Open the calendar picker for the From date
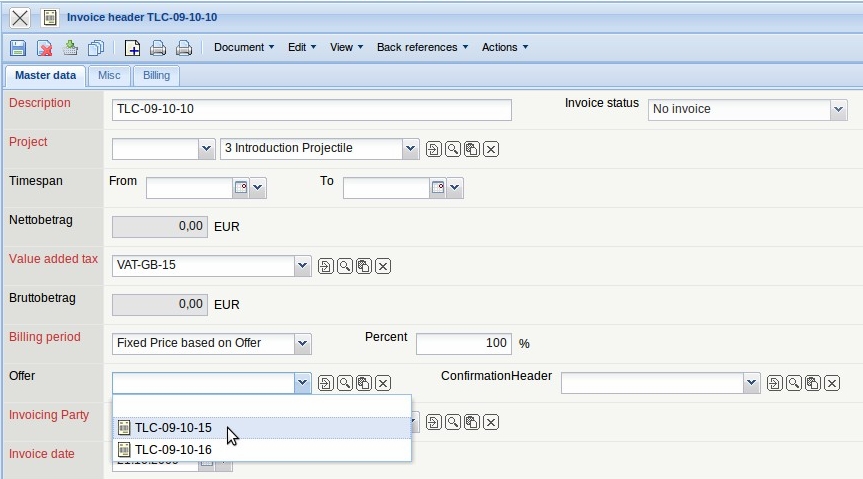Viewport: 863px width, 479px height. (240, 188)
